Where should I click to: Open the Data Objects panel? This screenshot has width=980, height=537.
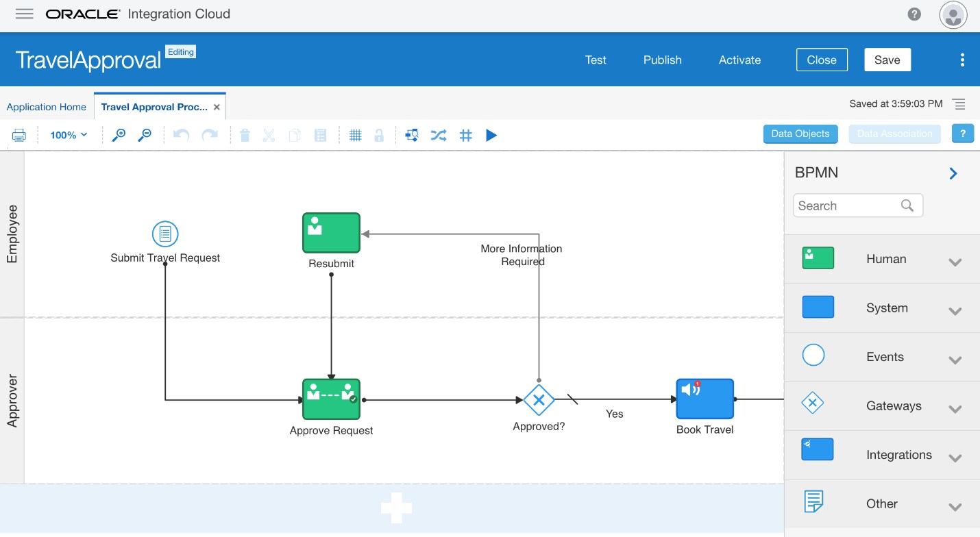click(800, 134)
